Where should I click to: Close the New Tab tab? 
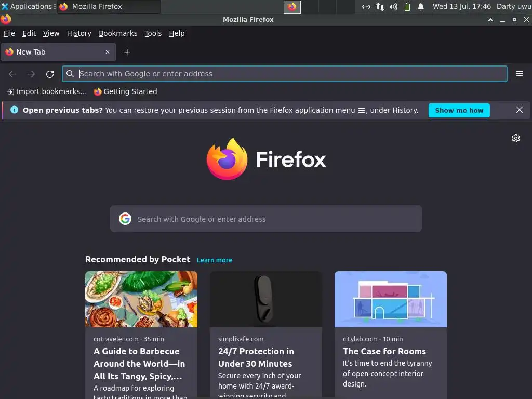(x=108, y=52)
